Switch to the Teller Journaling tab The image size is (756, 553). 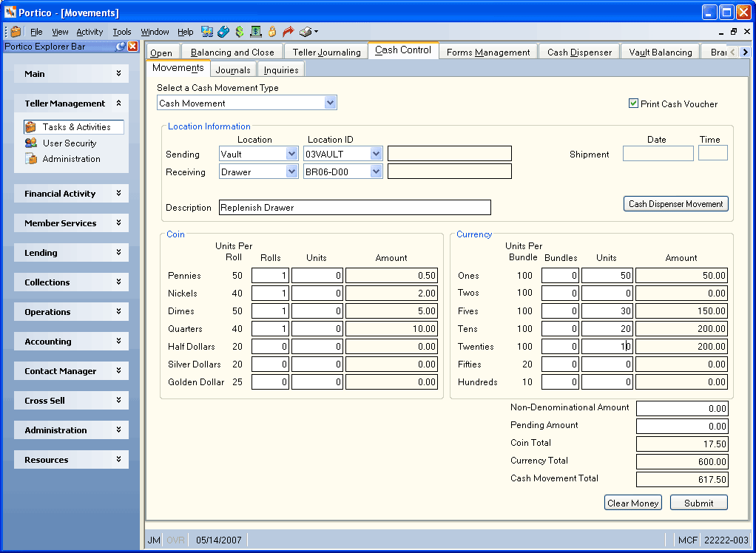(x=326, y=52)
